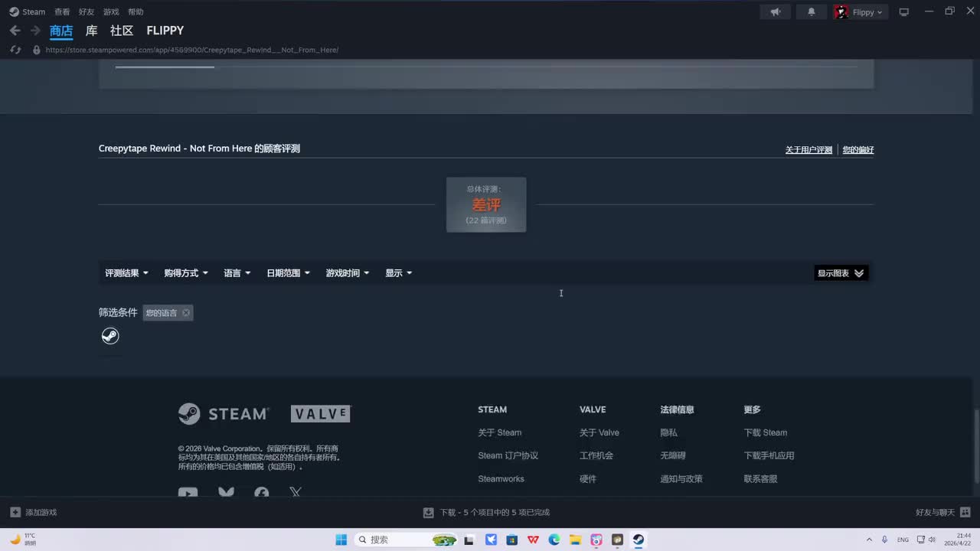This screenshot has height=551, width=980.
Task: Open the Steam 订户协议 link
Action: pyautogui.click(x=508, y=455)
